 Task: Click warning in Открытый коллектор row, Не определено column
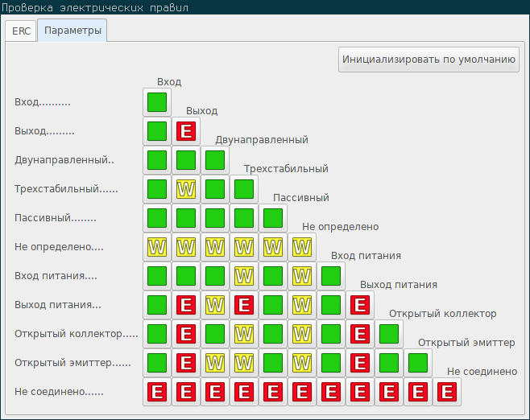coord(302,334)
